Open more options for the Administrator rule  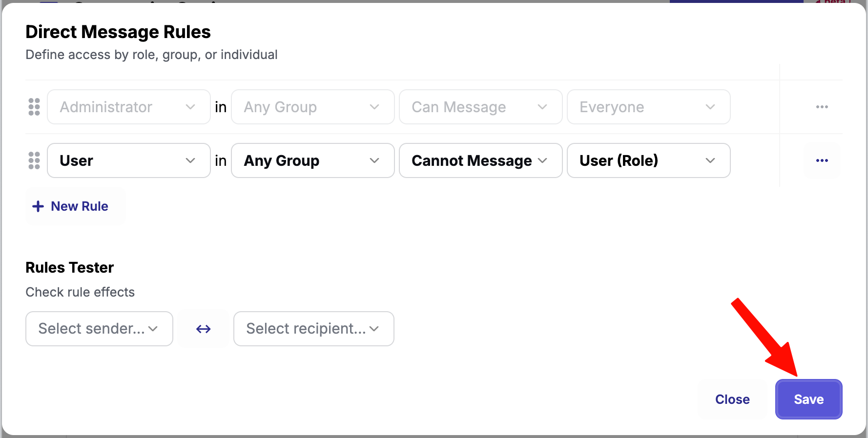(822, 107)
